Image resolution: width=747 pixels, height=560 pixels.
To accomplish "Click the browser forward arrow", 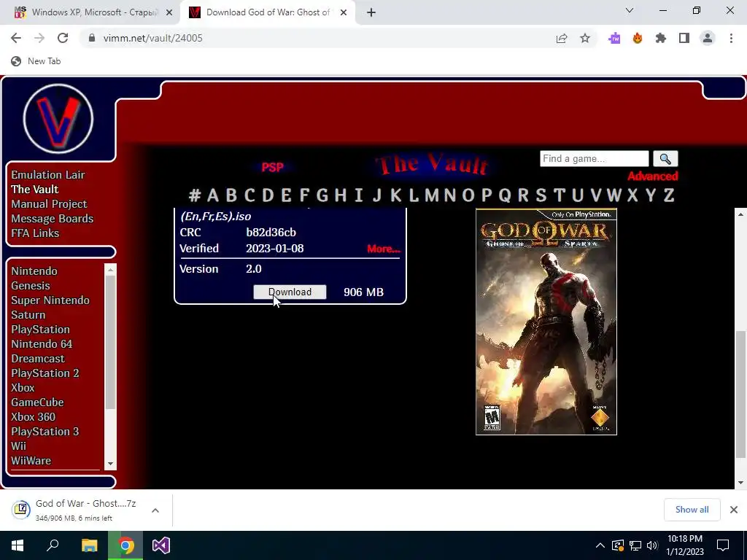I will coord(39,38).
